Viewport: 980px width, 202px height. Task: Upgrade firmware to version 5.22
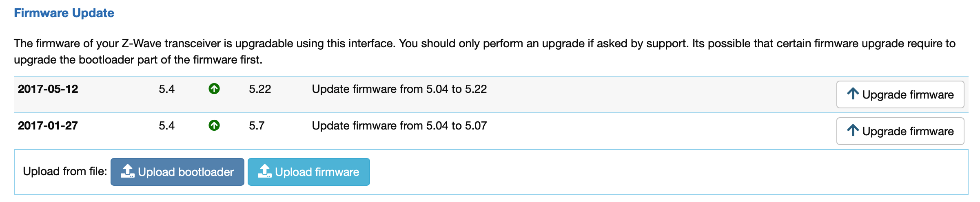900,94
